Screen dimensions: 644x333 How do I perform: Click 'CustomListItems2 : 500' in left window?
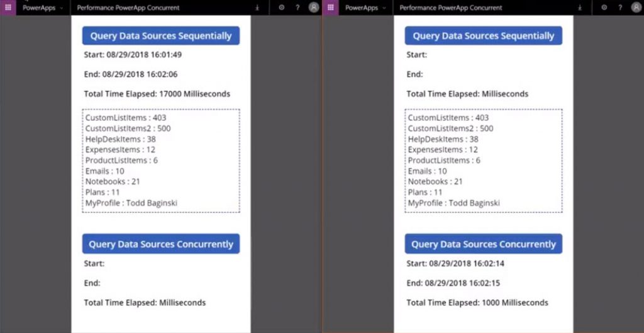[x=128, y=128]
